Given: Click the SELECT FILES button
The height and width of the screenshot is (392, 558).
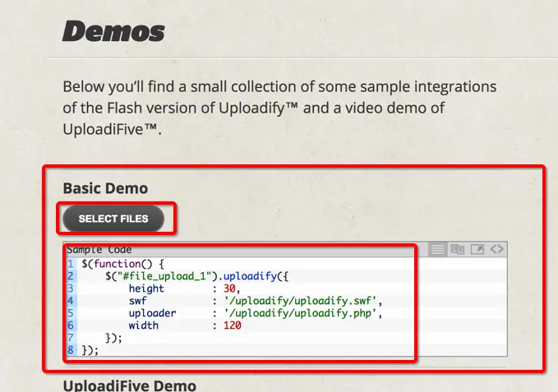Looking at the screenshot, I should (113, 219).
